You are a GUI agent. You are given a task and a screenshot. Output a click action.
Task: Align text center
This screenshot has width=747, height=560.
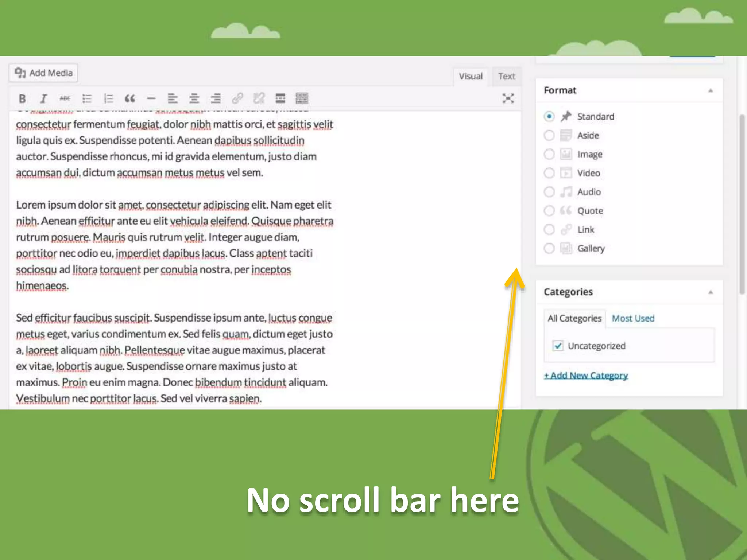click(x=194, y=98)
